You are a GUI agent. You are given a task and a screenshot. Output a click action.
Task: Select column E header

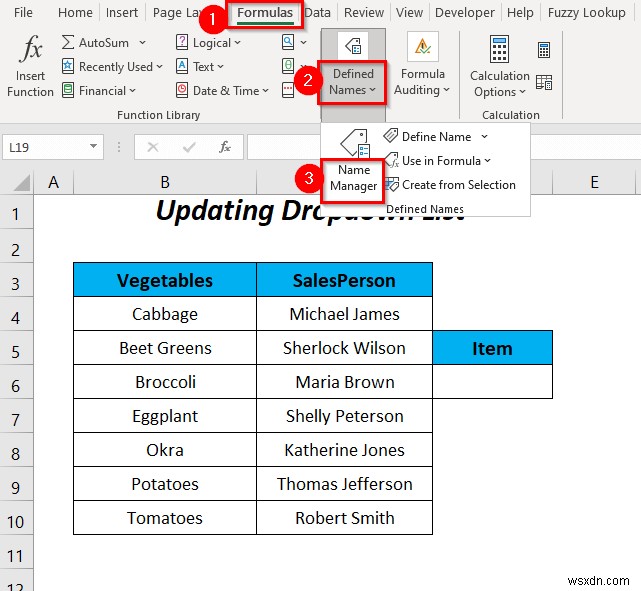pyautogui.click(x=594, y=182)
